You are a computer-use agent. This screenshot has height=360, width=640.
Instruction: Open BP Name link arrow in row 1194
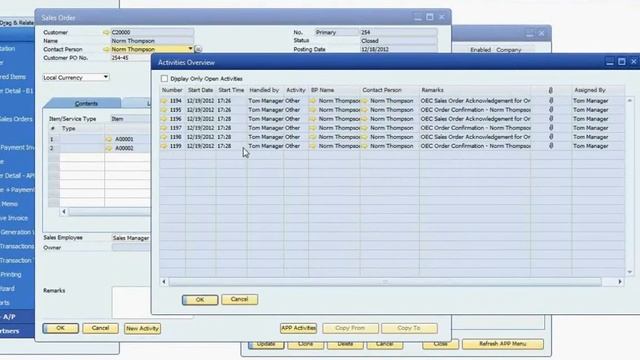(313, 101)
